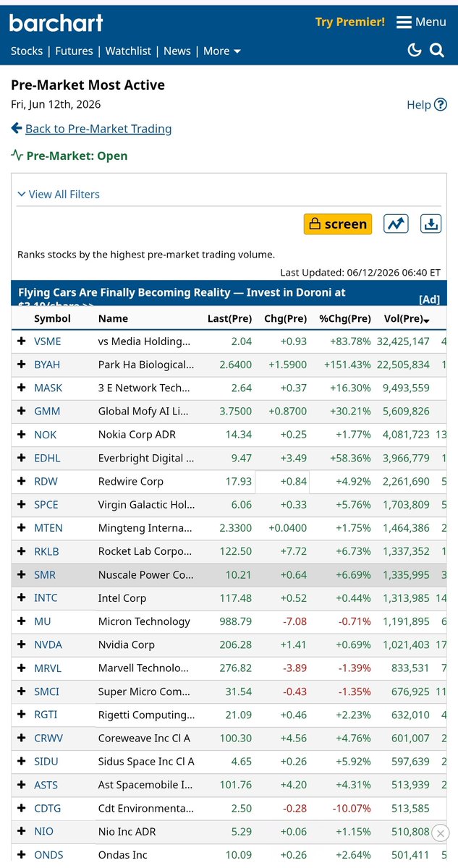Expand the CRWV row plus icon
This screenshot has height=868, width=458.
(x=22, y=739)
